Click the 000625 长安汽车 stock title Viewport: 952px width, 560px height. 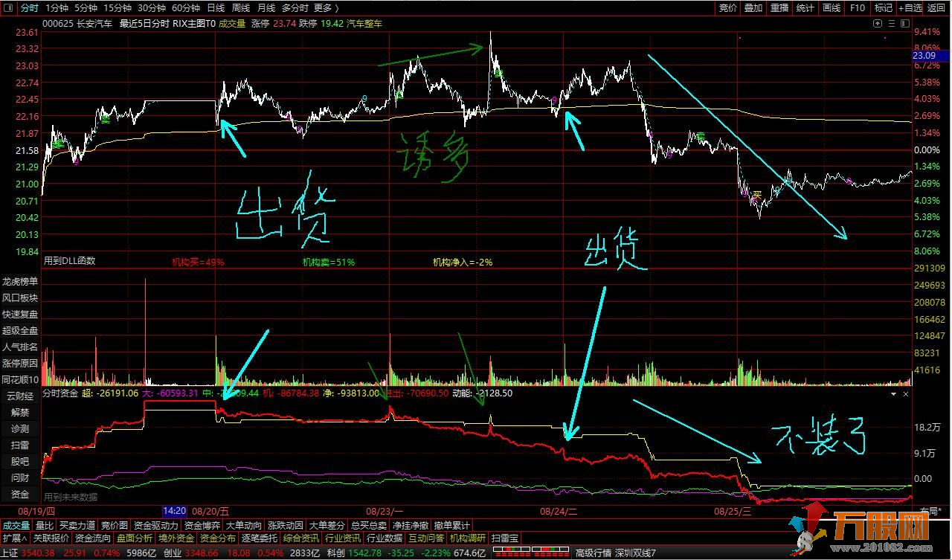click(x=77, y=23)
